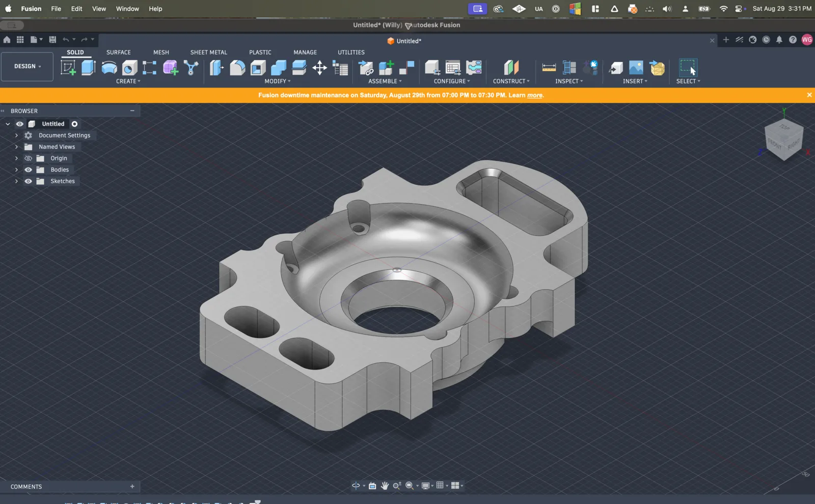Screen dimensions: 815x504
Task: Hide the Bodies folder
Action: click(x=28, y=170)
